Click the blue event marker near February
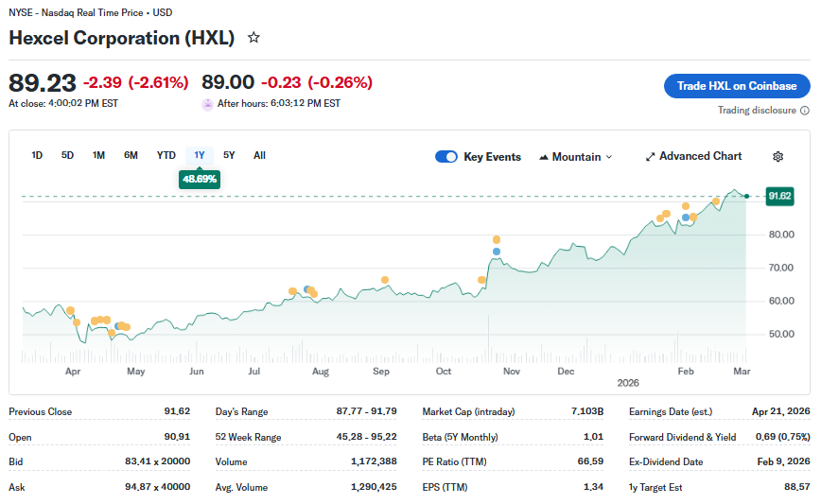The height and width of the screenshot is (504, 821). click(x=686, y=217)
